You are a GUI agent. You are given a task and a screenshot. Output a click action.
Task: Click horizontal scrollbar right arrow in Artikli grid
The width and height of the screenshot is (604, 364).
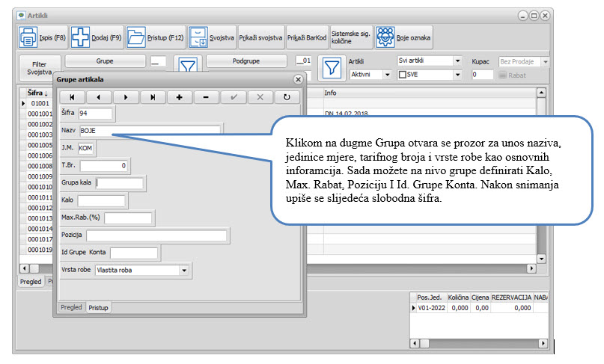(x=531, y=268)
